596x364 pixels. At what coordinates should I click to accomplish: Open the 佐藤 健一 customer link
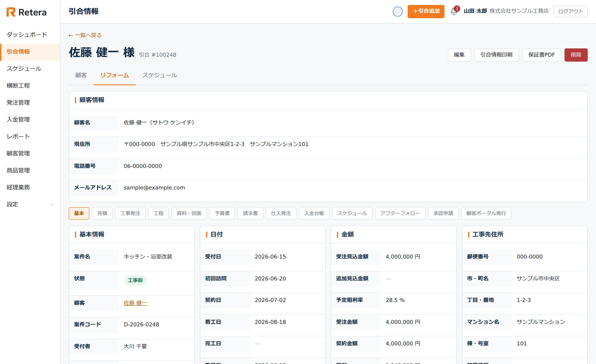click(x=135, y=303)
